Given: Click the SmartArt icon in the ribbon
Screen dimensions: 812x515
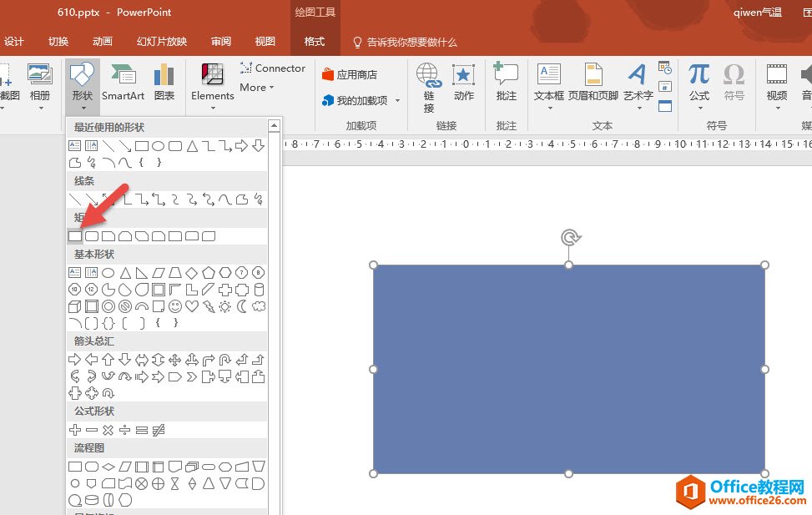Looking at the screenshot, I should click(123, 82).
